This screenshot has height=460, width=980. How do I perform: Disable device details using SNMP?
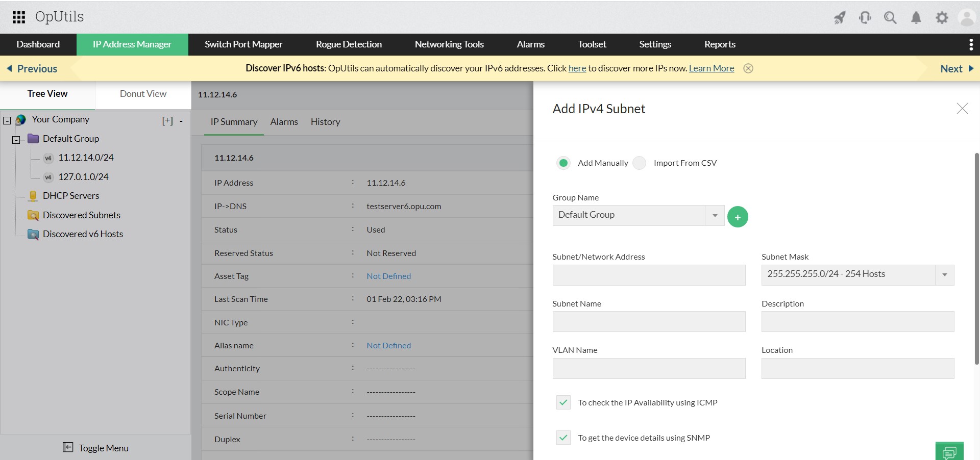click(563, 438)
